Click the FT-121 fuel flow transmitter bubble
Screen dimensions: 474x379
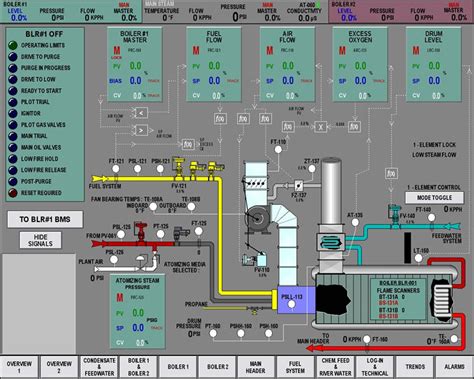pos(116,169)
